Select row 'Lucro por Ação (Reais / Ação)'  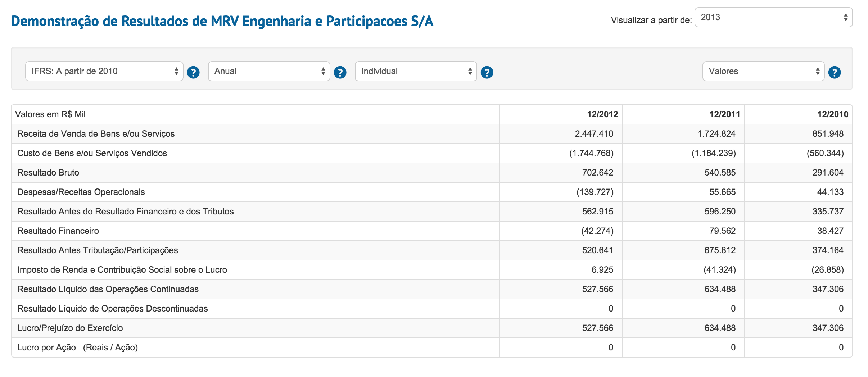point(432,348)
